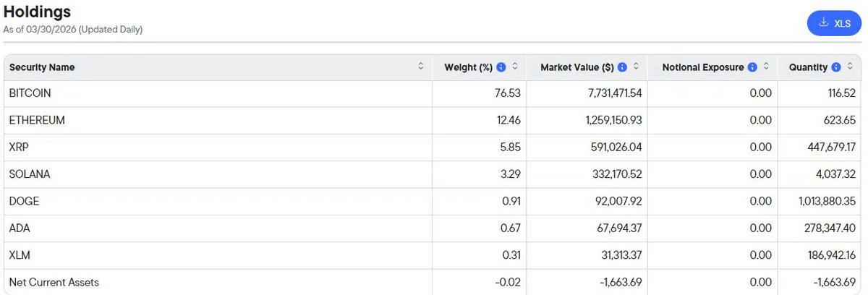Open Weight (%) info tooltip icon
Image resolution: width=868 pixels, height=295 pixels.
tap(501, 67)
